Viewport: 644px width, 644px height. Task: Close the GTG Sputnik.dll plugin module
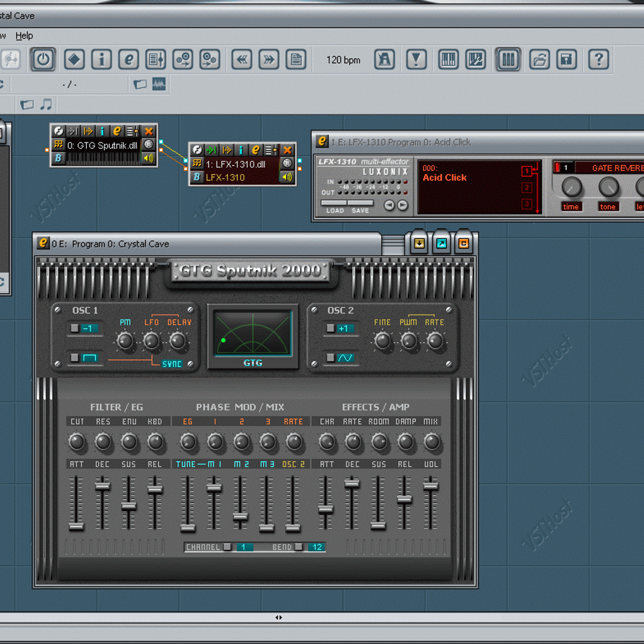pyautogui.click(x=149, y=131)
